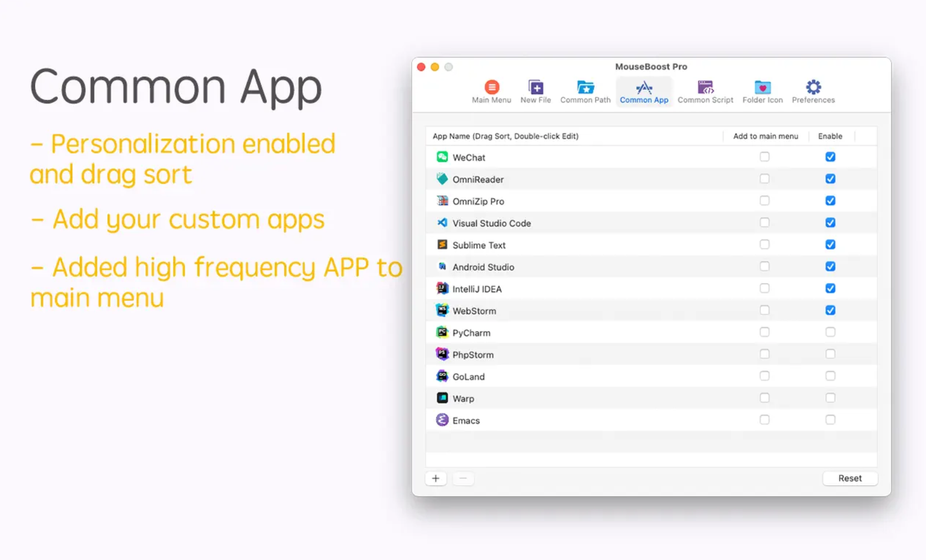Image resolution: width=926 pixels, height=560 pixels.
Task: Click the WebStorm app icon
Action: pos(442,310)
